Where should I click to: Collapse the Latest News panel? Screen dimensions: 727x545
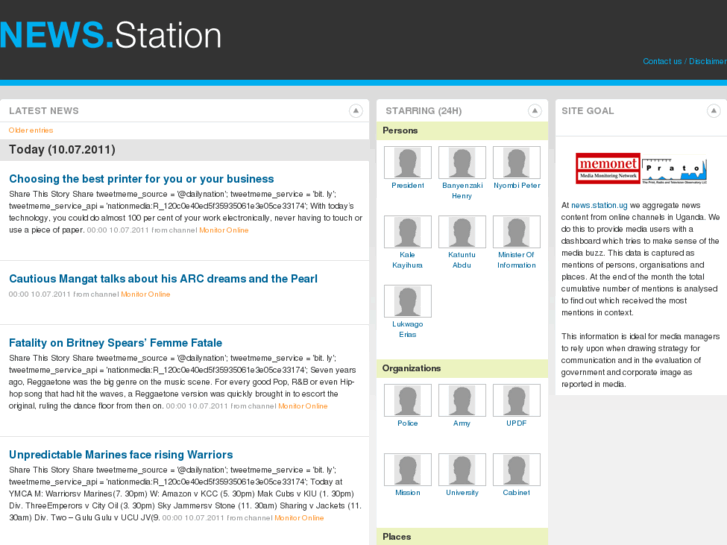356,111
